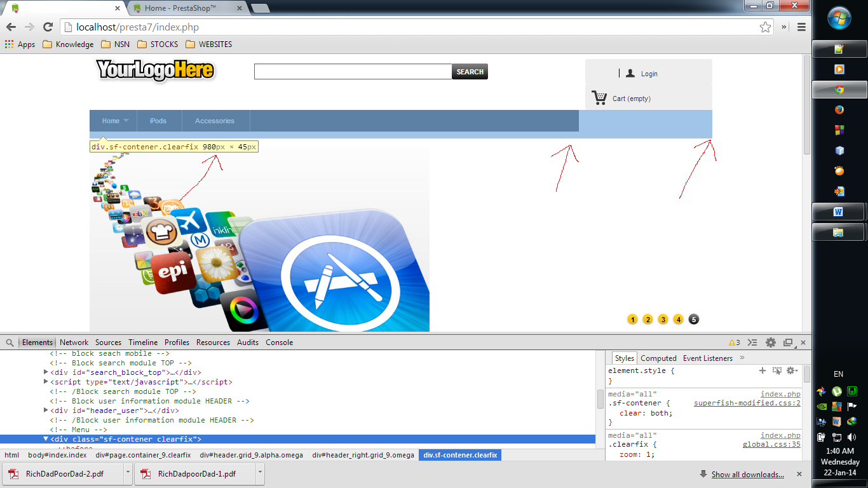Click the network tray icon
The width and height of the screenshot is (868, 488).
click(837, 437)
